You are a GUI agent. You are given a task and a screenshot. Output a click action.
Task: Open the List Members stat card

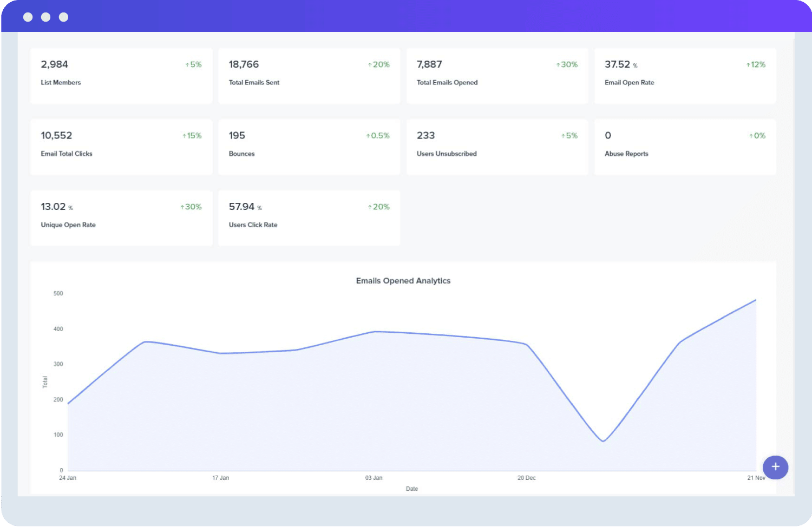tap(121, 76)
